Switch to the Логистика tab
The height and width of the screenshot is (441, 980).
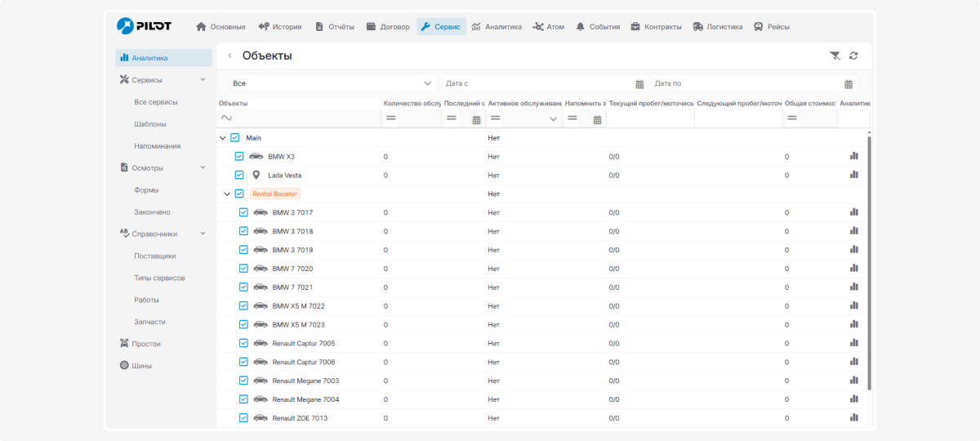pos(718,27)
